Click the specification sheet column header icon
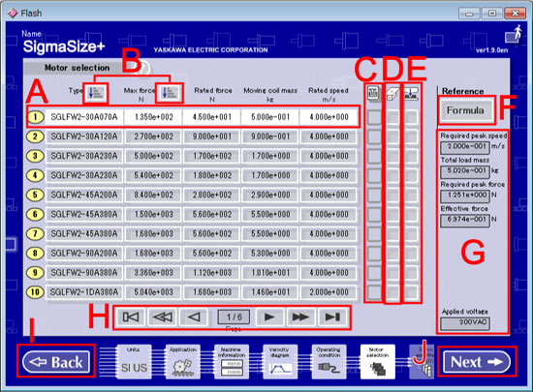The width and height of the screenshot is (533, 392). pyautogui.click(x=374, y=93)
